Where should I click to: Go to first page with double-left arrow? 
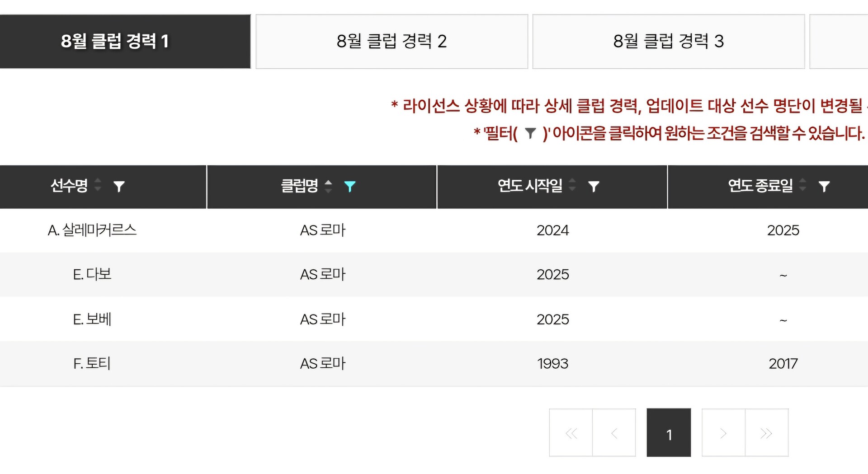coord(571,433)
